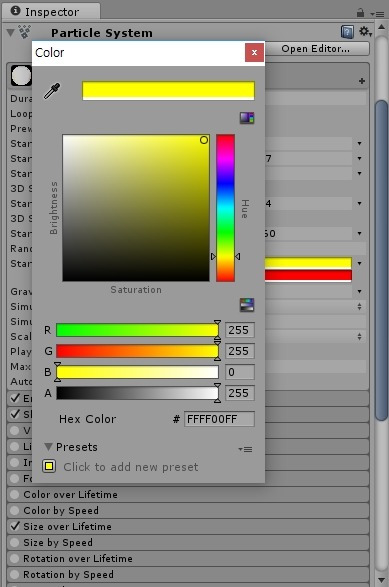Open the start color mode dropdown arrow
This screenshot has width=389, height=587.
[x=359, y=264]
